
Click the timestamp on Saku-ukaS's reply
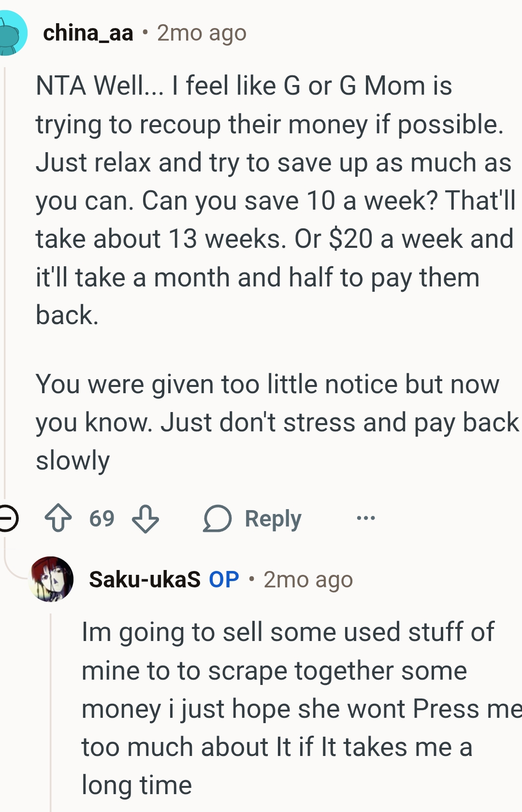click(x=308, y=579)
